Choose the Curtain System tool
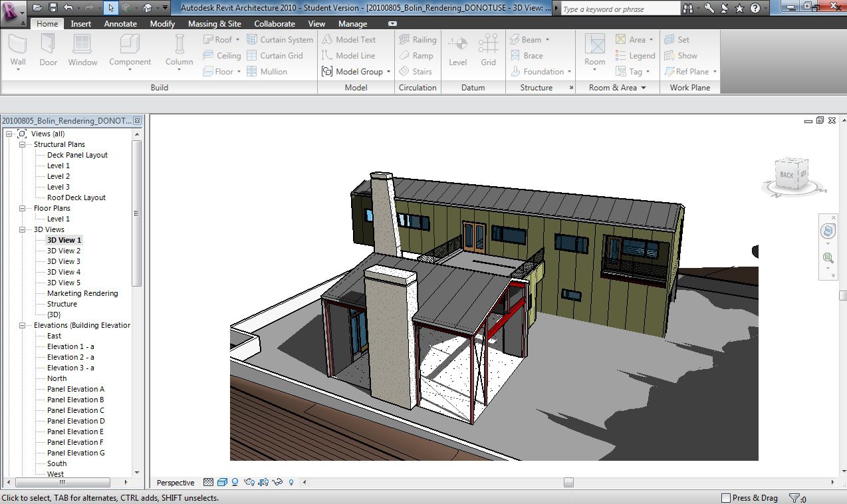This screenshot has height=504, width=847. pos(280,40)
